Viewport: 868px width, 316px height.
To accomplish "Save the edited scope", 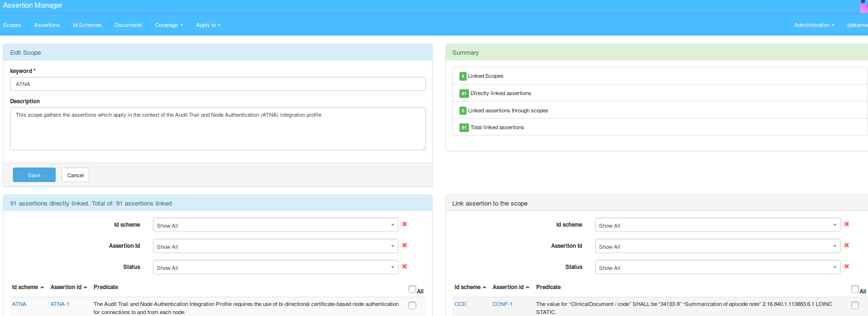I will [x=34, y=175].
